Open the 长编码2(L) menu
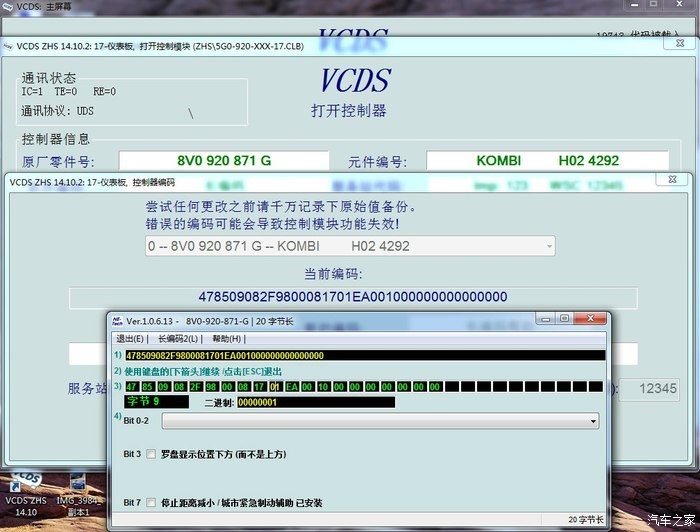This screenshot has height=532, width=700. (x=178, y=339)
